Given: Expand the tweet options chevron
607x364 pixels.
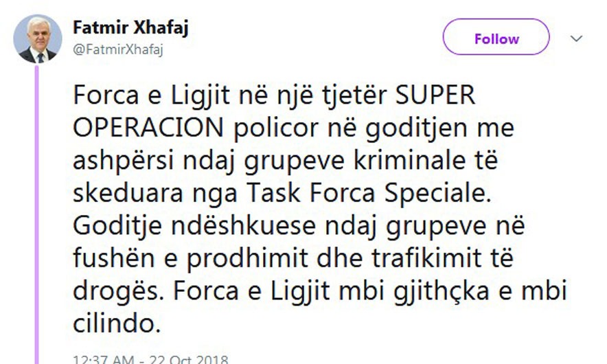Looking at the screenshot, I should (576, 38).
